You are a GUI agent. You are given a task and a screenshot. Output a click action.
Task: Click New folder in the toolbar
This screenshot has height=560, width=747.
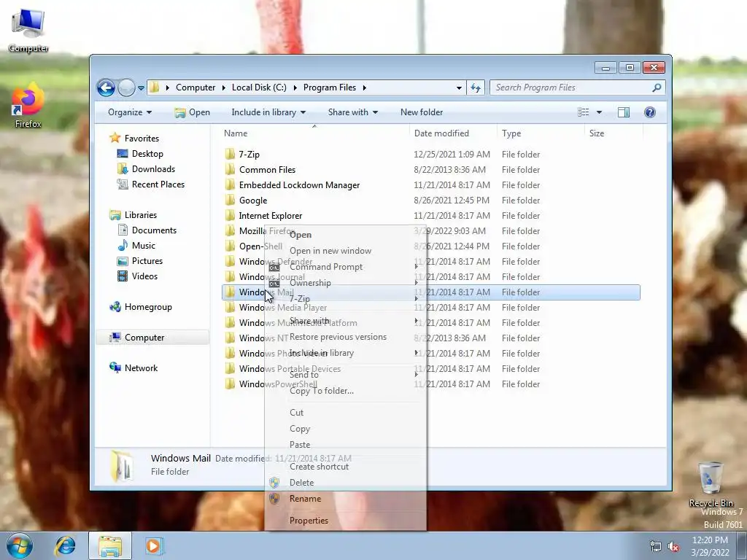[422, 112]
